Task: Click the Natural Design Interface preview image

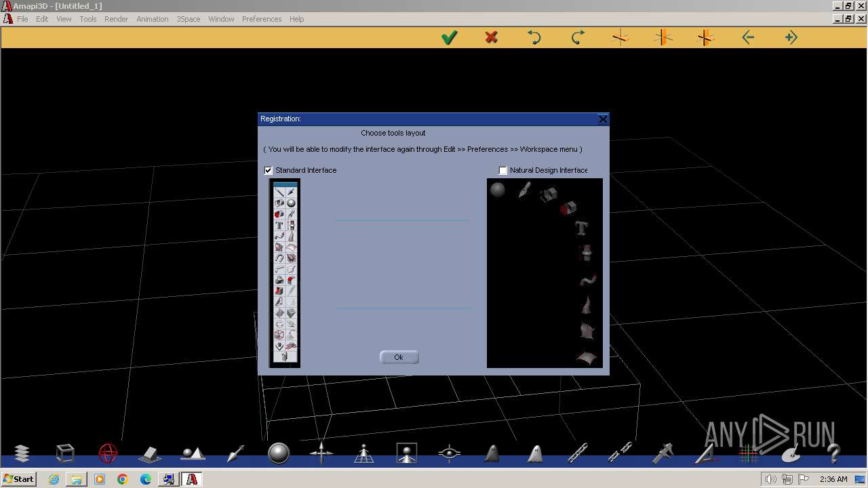Action: pos(545,273)
